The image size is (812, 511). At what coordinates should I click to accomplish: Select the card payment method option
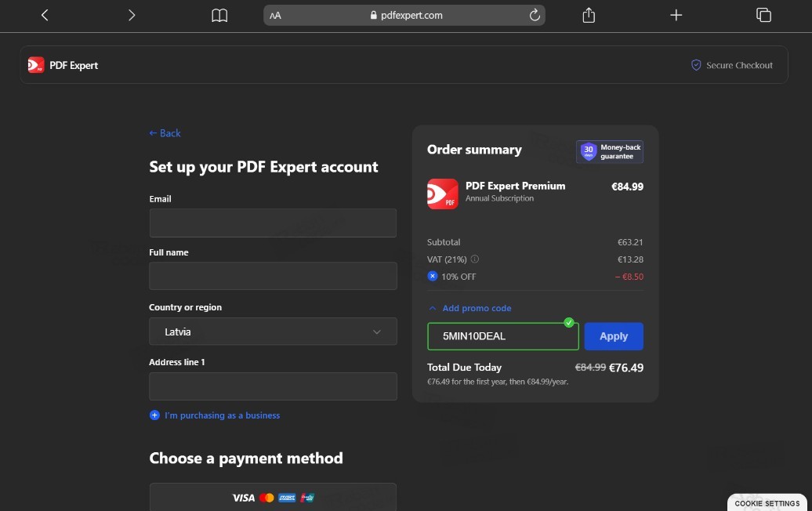pos(273,497)
